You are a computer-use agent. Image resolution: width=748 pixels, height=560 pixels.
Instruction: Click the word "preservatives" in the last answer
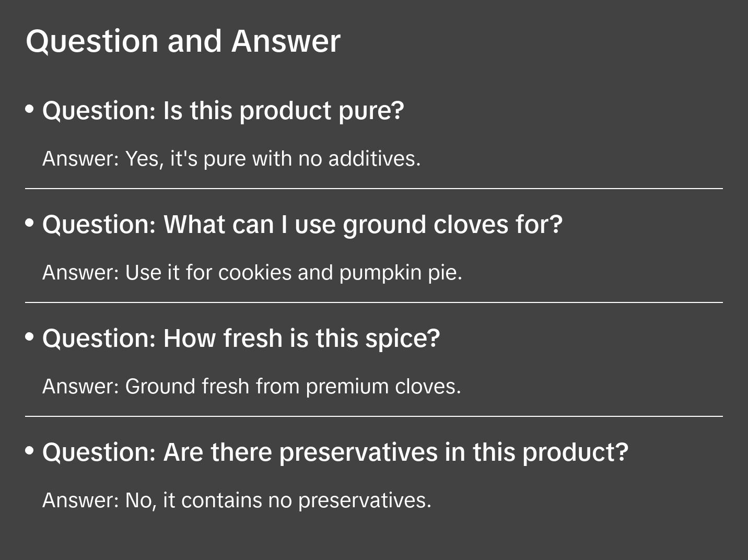click(x=365, y=500)
